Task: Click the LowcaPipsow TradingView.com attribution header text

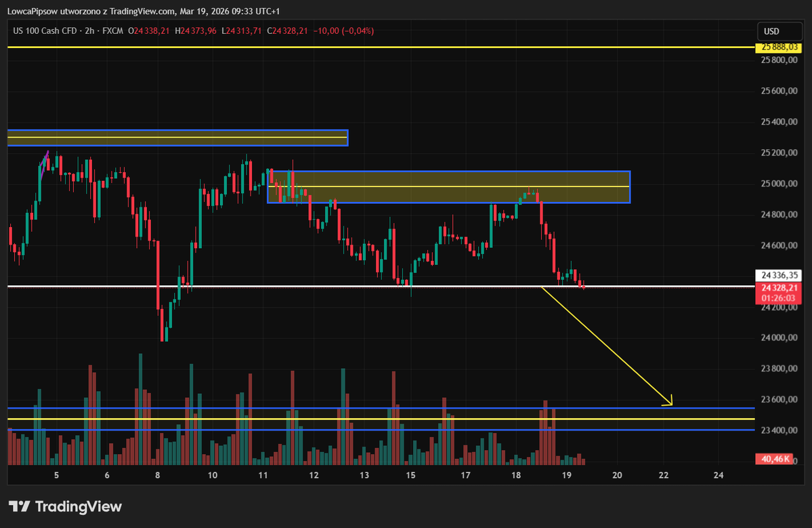Action: click(x=144, y=11)
